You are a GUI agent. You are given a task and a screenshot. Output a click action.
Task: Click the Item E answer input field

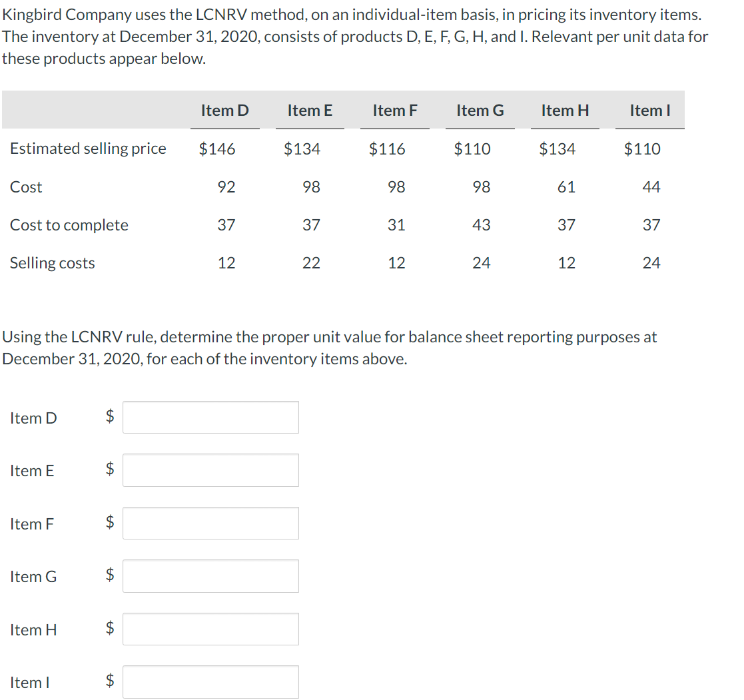[210, 470]
